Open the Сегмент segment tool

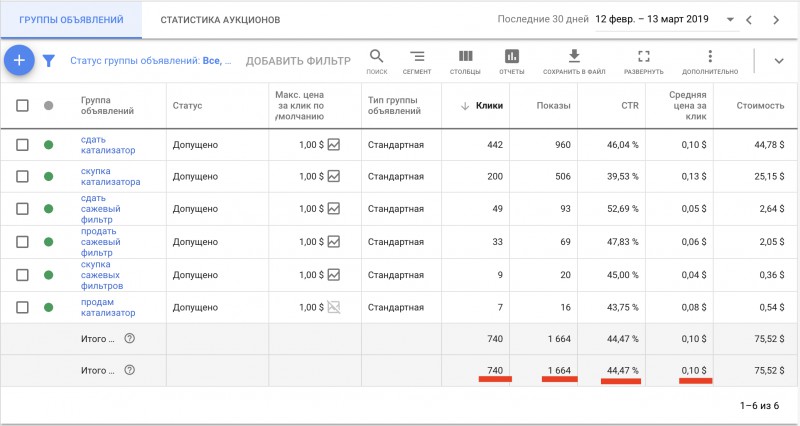pyautogui.click(x=417, y=57)
